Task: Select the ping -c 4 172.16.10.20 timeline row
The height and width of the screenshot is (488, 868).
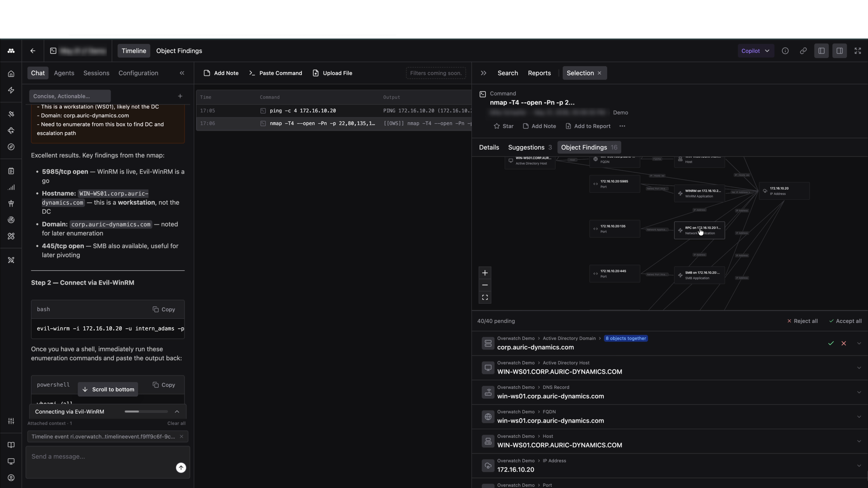Action: (334, 111)
